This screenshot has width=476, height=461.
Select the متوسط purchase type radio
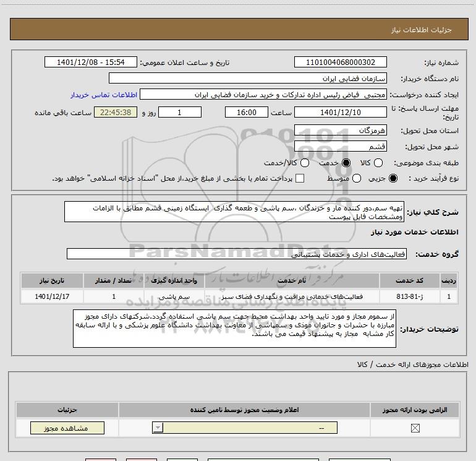[x=357, y=178]
